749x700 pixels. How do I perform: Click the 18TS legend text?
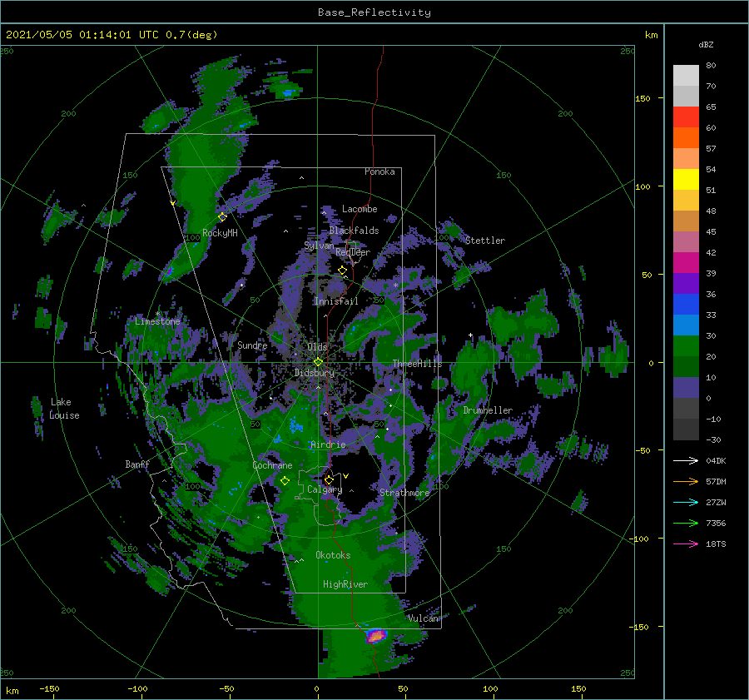pos(716,544)
